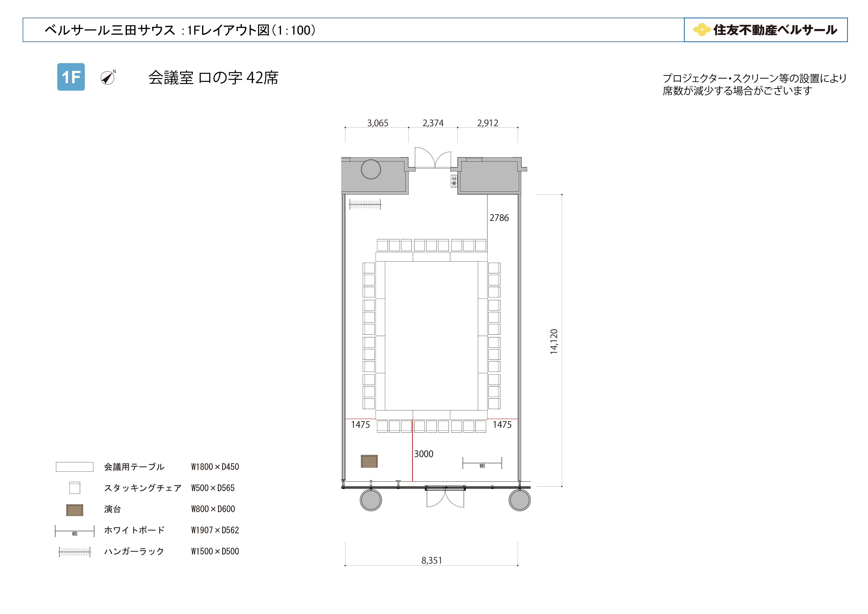This screenshot has width=868, height=614.
Task: Click the top double-door entrance symbol
Action: point(433,158)
